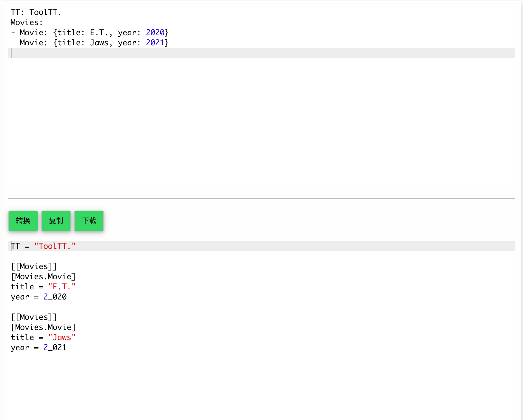523x420 pixels.
Task: Click the 下载 download button
Action: [89, 221]
